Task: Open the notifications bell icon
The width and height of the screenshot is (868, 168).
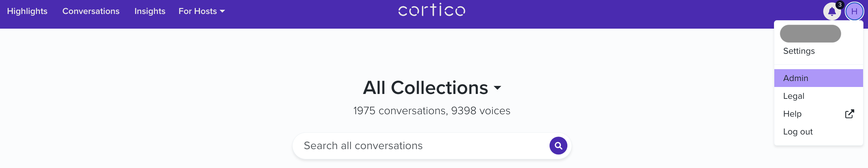Action: (832, 12)
